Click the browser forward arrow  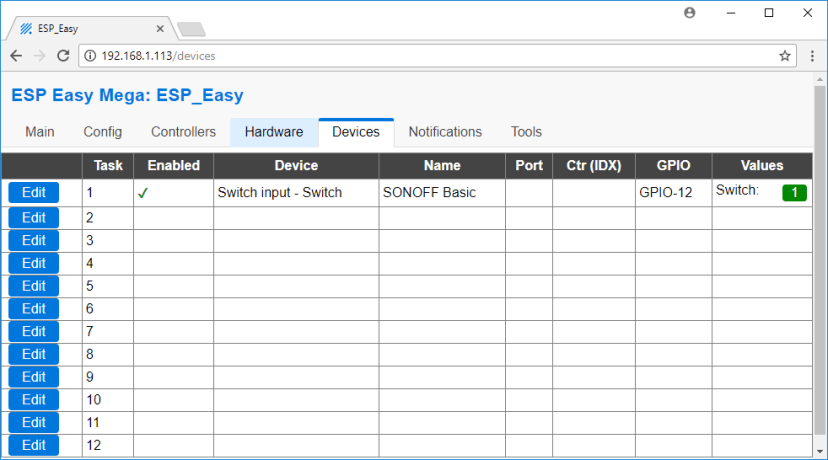coord(40,56)
